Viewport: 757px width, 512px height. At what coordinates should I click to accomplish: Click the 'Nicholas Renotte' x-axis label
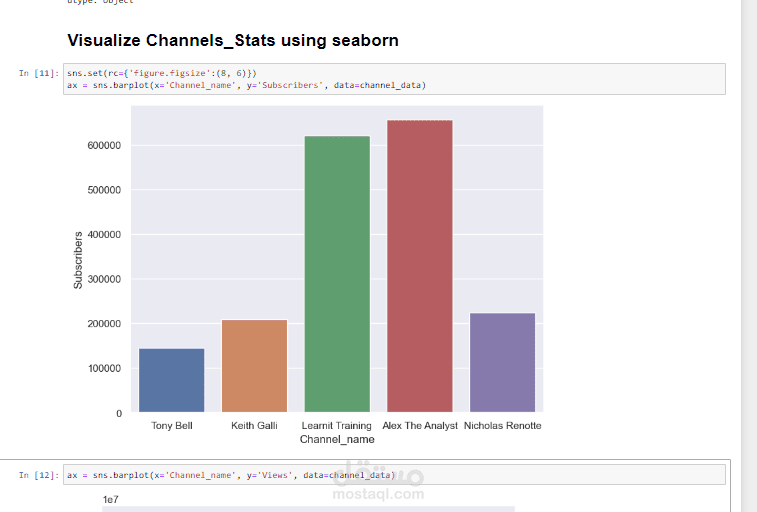coord(502,425)
